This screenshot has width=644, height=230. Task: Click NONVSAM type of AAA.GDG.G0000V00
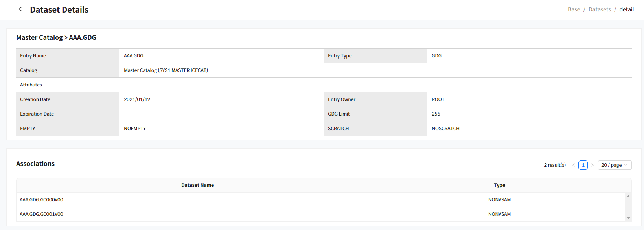coord(499,200)
